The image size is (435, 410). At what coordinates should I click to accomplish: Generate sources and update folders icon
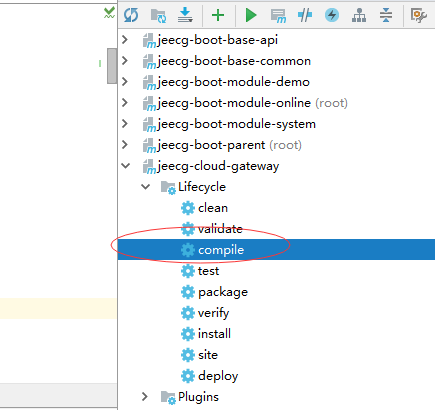[x=158, y=15]
